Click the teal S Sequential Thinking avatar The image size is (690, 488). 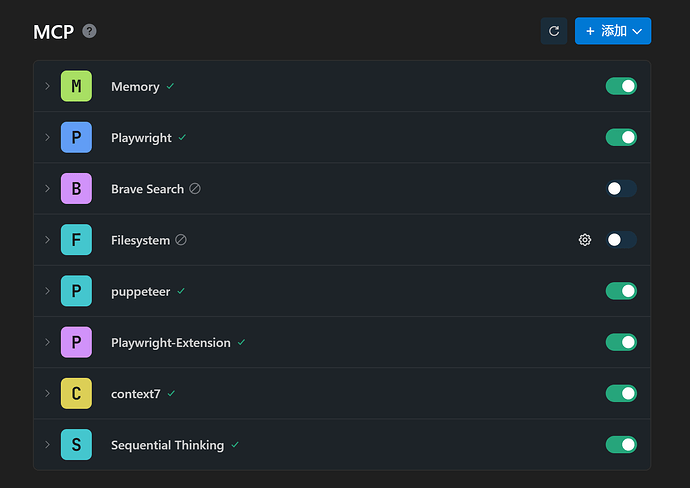pyautogui.click(x=76, y=444)
